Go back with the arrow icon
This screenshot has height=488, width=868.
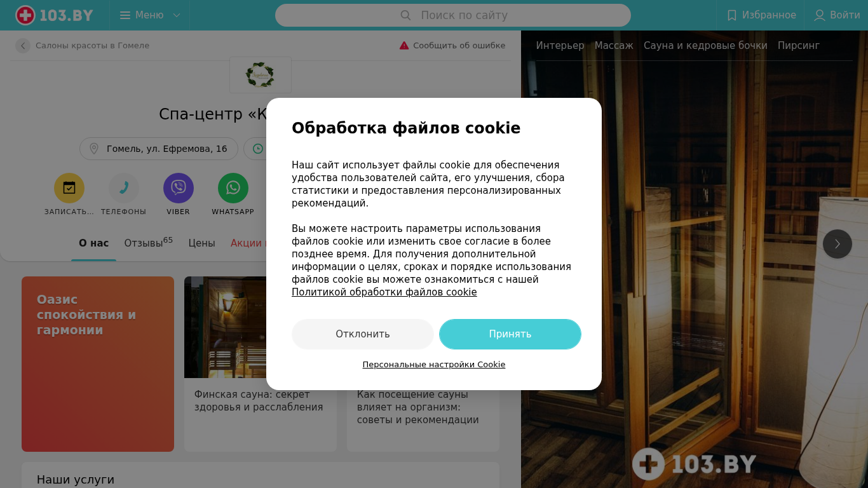point(23,46)
